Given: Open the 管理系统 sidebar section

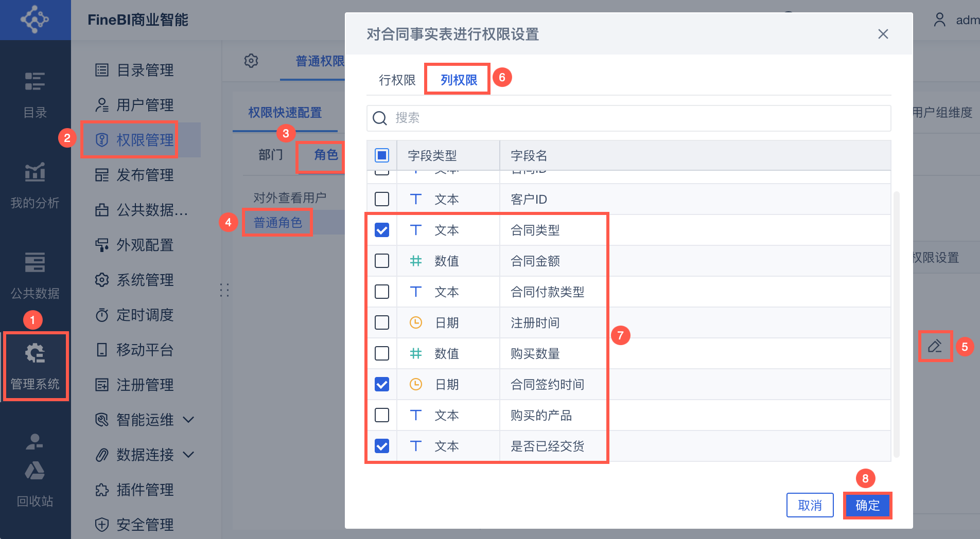Looking at the screenshot, I should 35,365.
